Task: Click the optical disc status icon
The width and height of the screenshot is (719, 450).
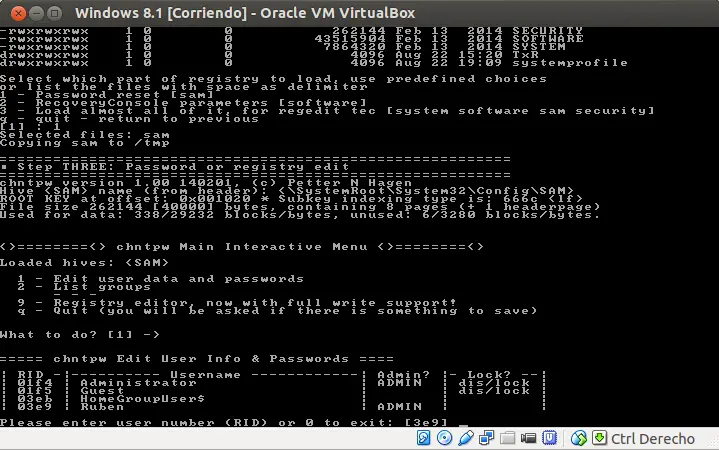Action: pos(444,438)
